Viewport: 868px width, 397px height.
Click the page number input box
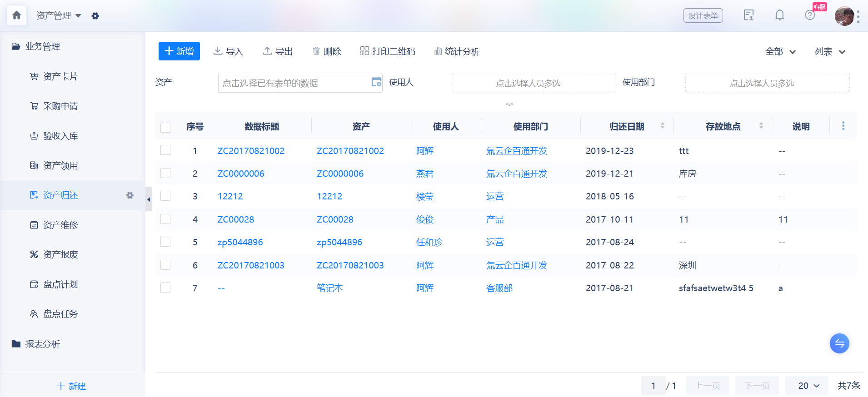tap(653, 386)
